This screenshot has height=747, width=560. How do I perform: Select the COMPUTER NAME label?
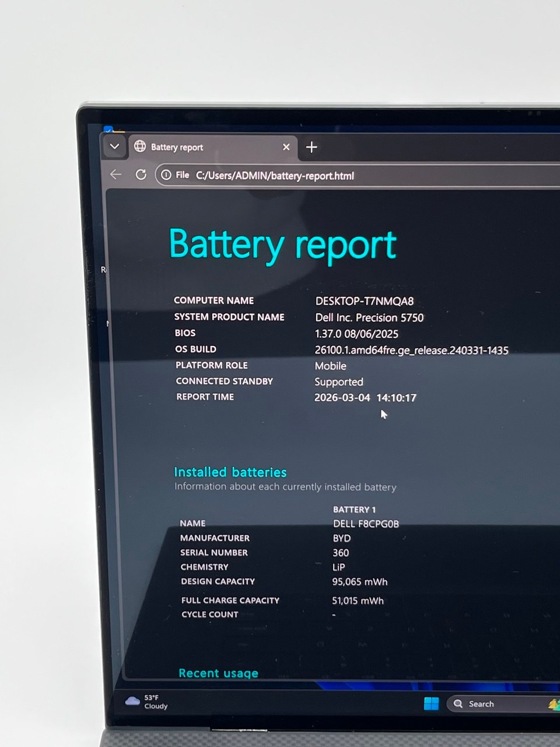[x=213, y=301]
